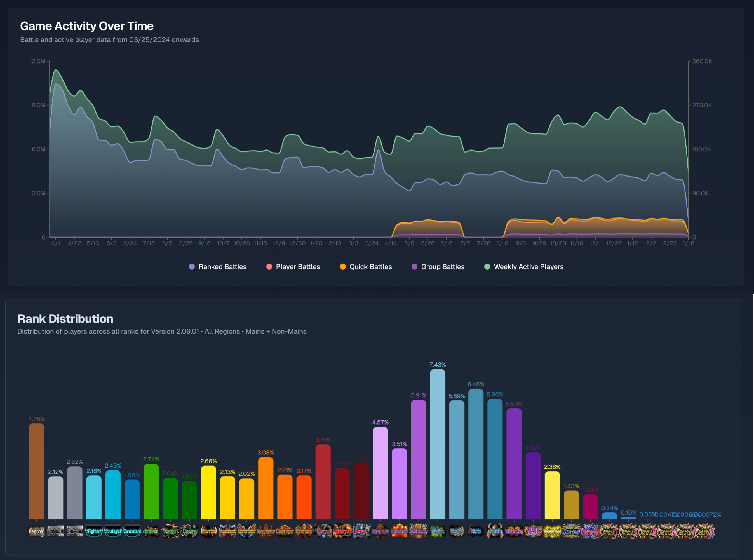Click the yellow 2.38% Tekken God bar
Image resolution: width=754 pixels, height=560 pixels.
click(552, 495)
